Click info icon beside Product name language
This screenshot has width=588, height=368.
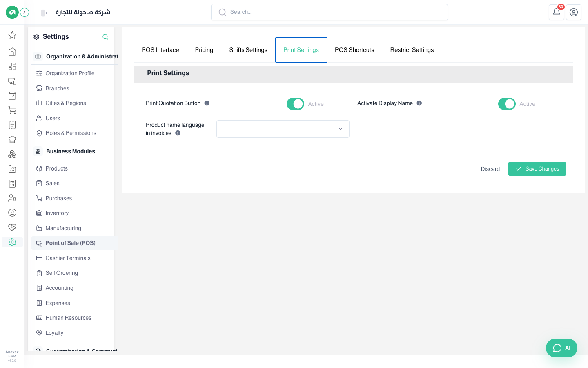point(178,133)
